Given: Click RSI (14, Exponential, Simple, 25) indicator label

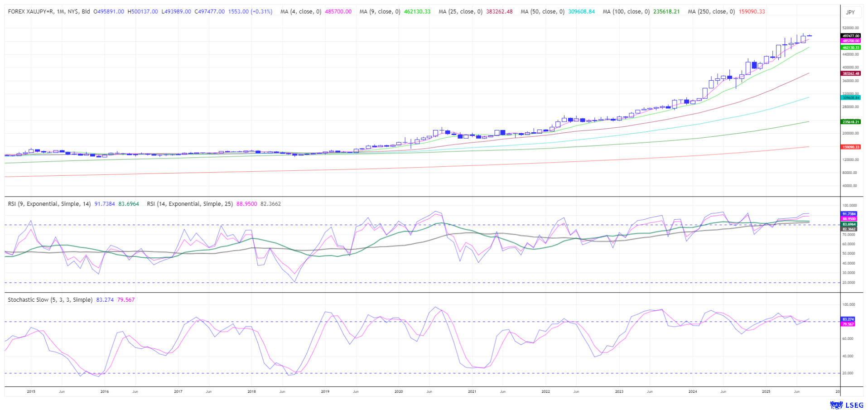Looking at the screenshot, I should [189, 204].
